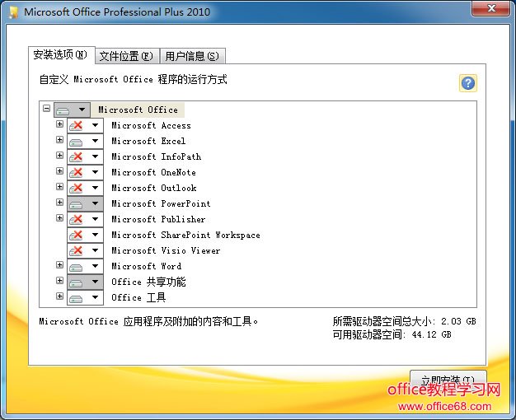
Task: Select the Microsoft OneNote label
Action: [153, 172]
